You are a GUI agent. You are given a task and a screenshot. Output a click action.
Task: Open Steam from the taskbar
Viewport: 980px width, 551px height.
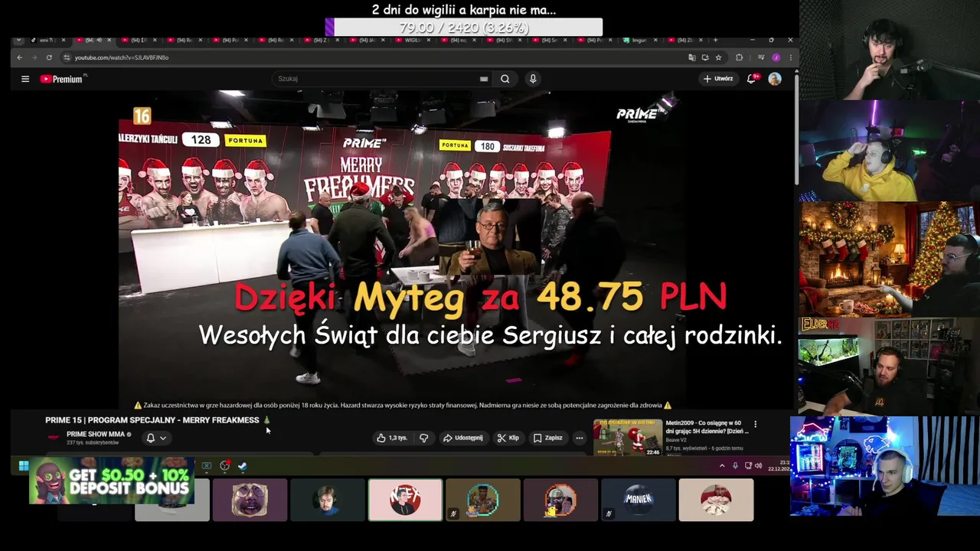tap(243, 465)
